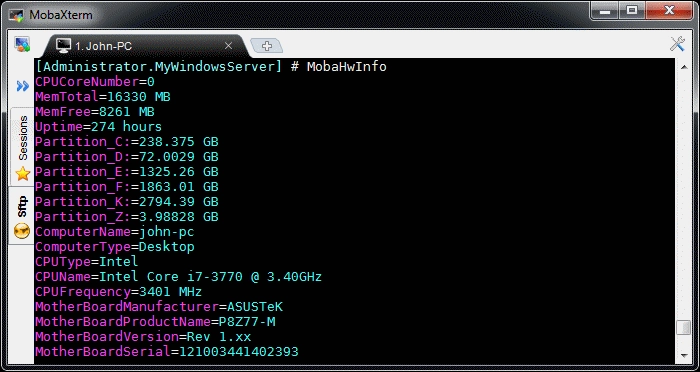Maximize the MobaXterm window
Viewport: 700px width, 372px height.
click(x=632, y=11)
